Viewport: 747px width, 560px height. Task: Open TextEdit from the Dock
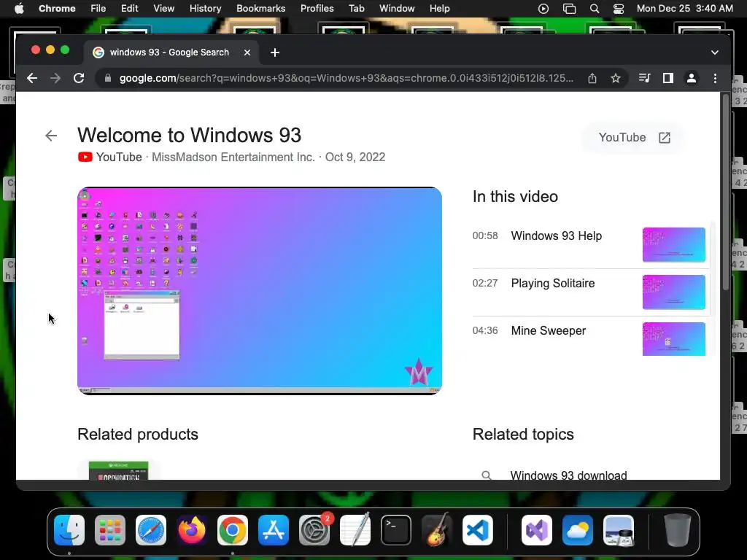(355, 529)
